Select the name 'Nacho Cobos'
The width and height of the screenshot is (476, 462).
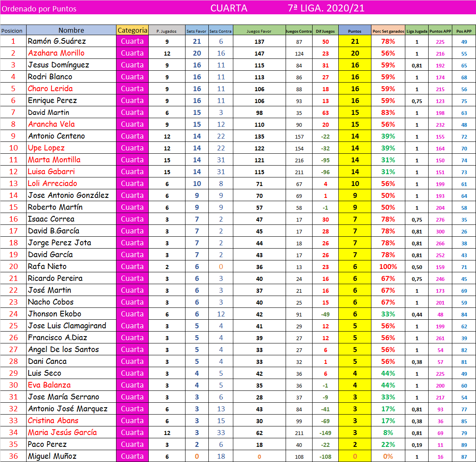tap(51, 302)
